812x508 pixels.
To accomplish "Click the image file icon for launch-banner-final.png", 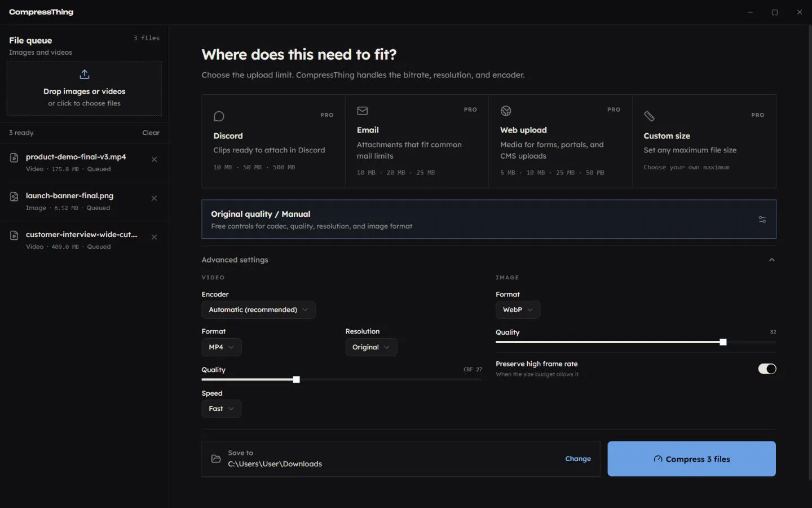I will pos(14,197).
